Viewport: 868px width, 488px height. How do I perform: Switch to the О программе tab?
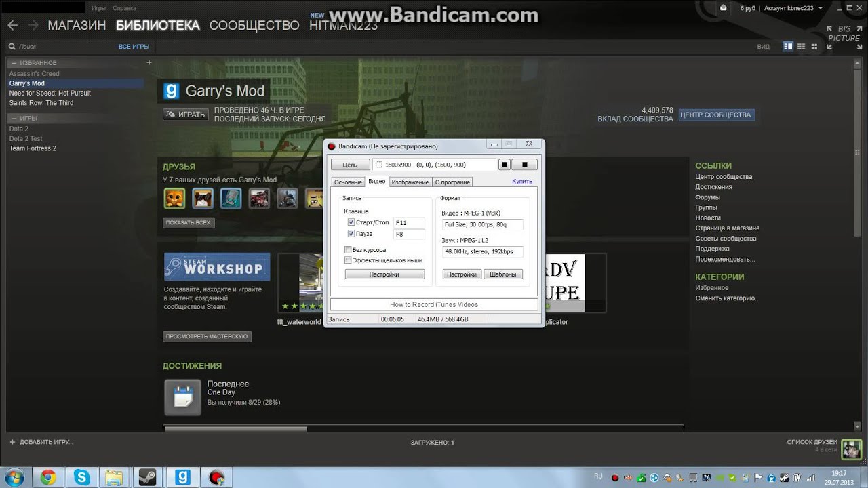(452, 182)
